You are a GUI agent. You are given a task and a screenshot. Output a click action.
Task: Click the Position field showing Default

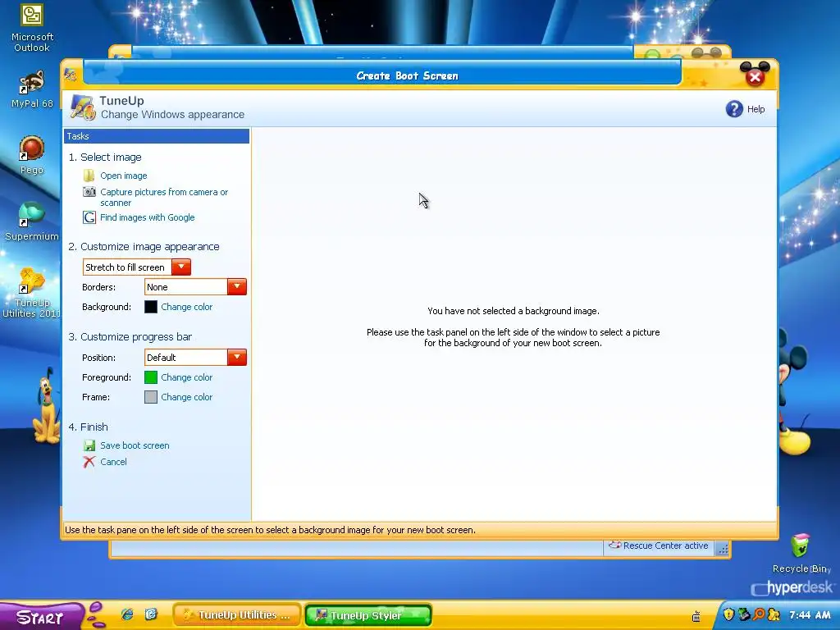point(186,358)
